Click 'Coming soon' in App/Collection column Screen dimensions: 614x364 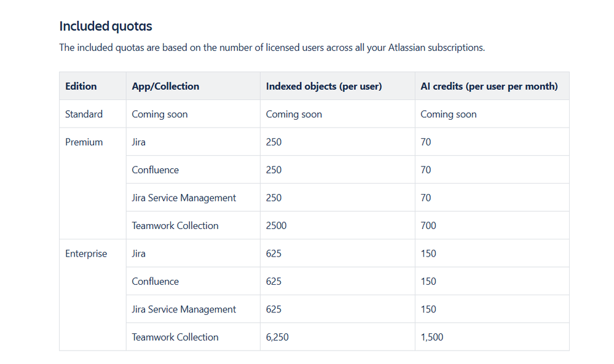coord(159,114)
